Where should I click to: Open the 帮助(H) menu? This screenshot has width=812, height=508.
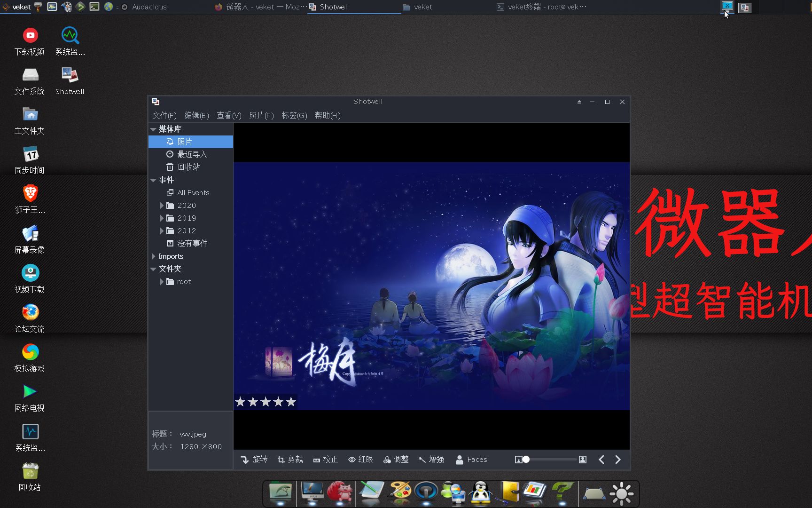tap(328, 115)
